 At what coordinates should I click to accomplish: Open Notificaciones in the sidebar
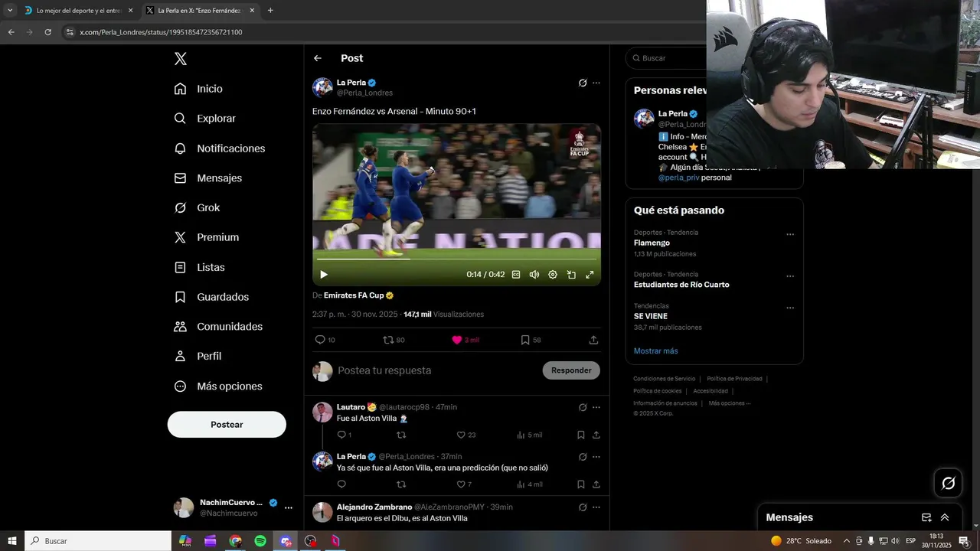[219, 148]
